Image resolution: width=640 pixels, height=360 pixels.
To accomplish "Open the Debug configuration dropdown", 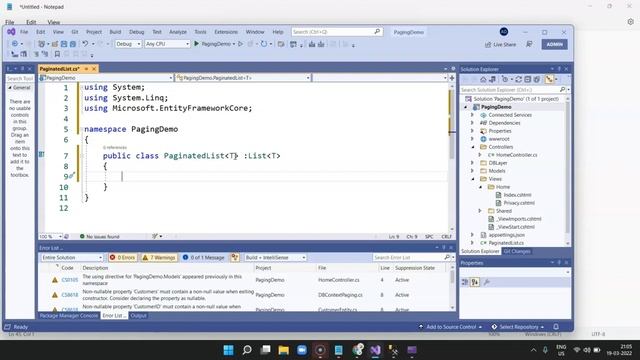I will click(x=128, y=44).
